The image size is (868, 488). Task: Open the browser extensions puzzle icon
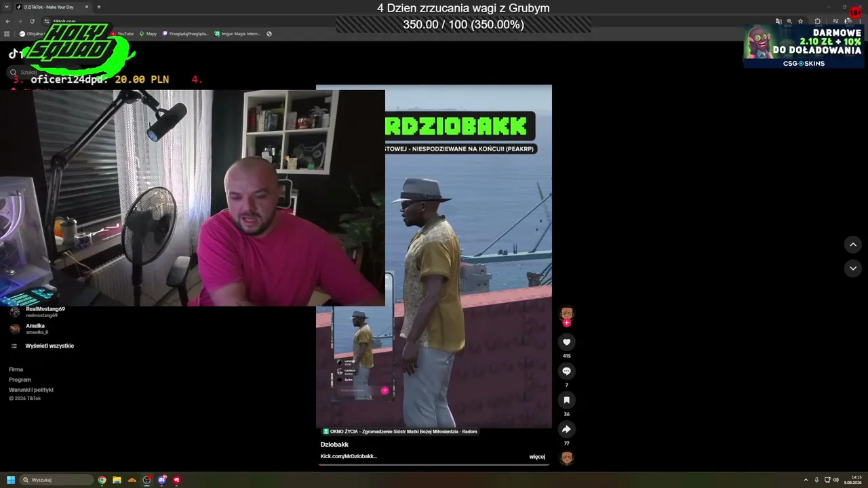pyautogui.click(x=818, y=21)
